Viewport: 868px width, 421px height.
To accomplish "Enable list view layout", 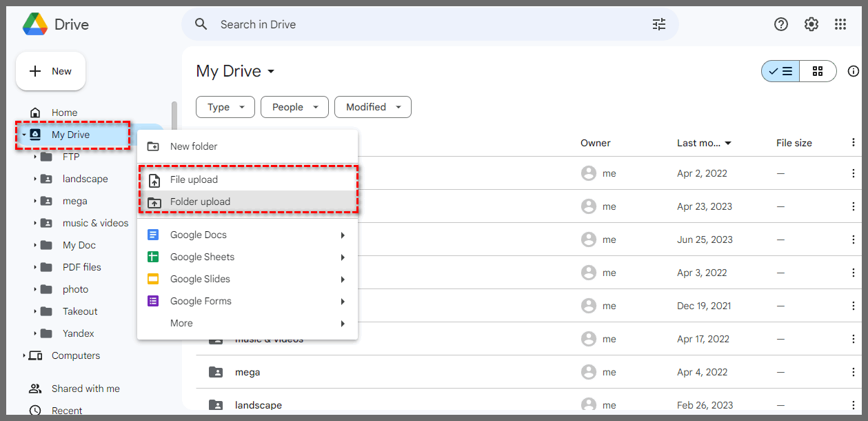I will [780, 71].
